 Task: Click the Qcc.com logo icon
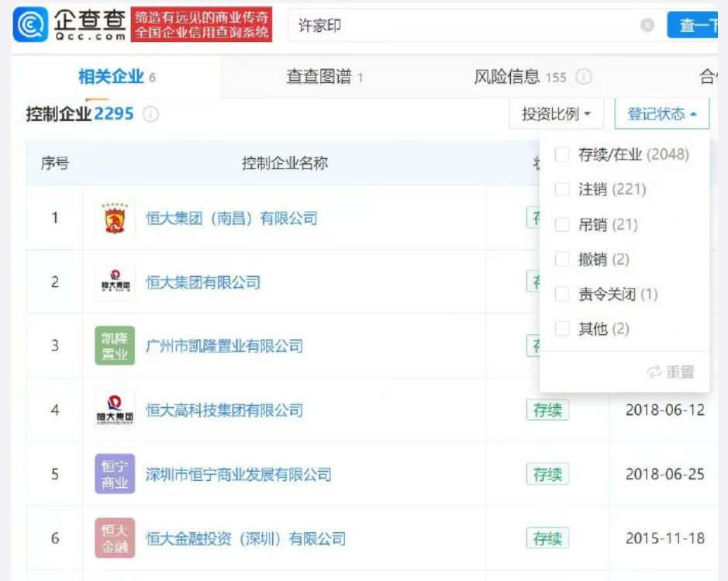pyautogui.click(x=32, y=26)
